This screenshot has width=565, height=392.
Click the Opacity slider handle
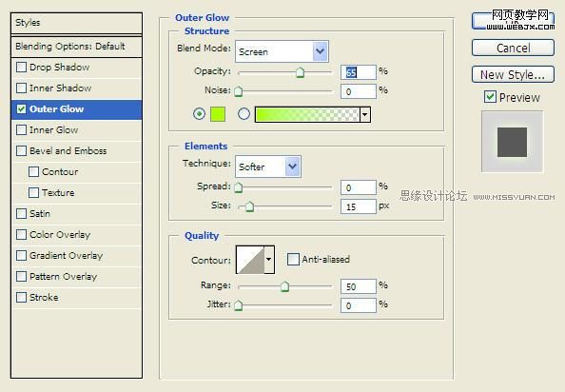pyautogui.click(x=300, y=72)
